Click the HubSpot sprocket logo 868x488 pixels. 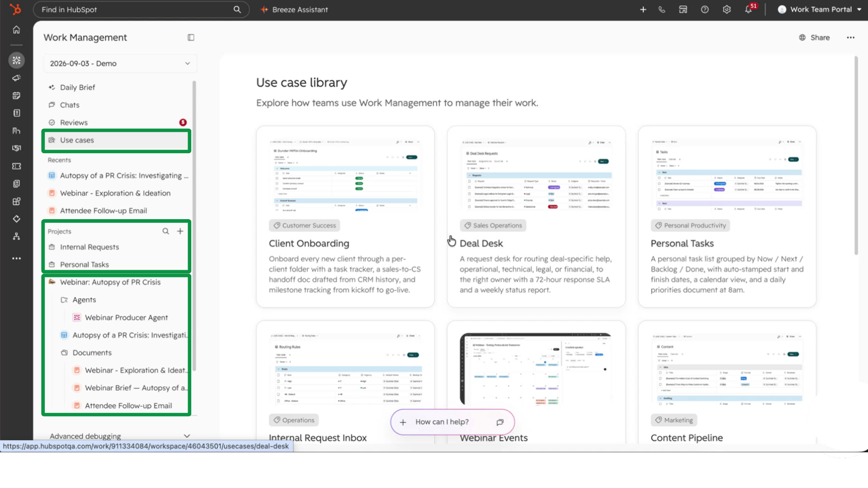(x=16, y=9)
